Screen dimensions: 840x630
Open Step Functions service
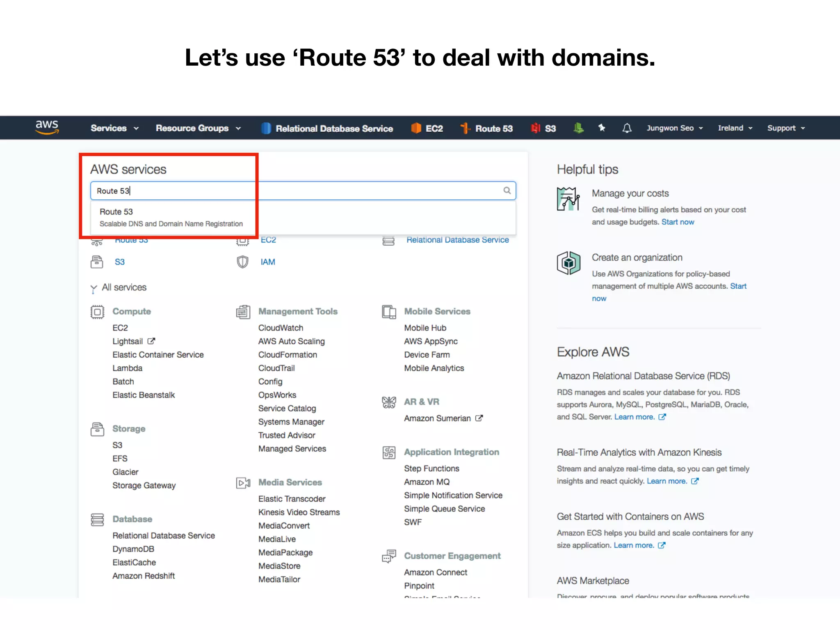431,468
